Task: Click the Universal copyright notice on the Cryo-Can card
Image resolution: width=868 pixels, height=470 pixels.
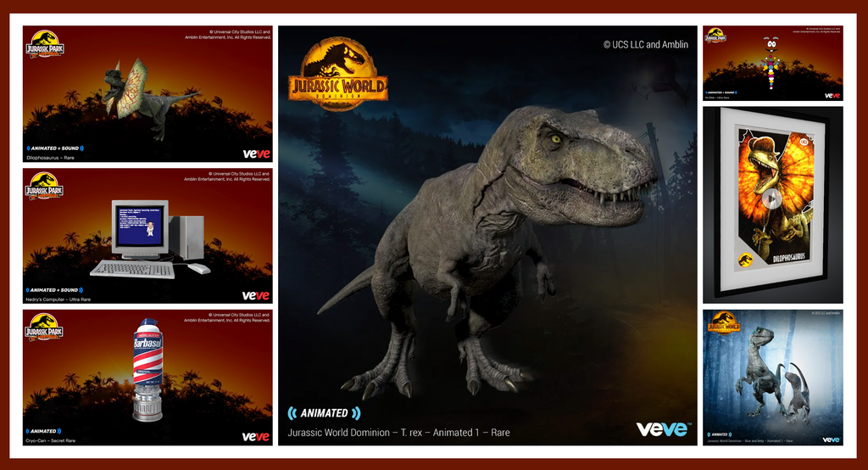Action: pos(227,317)
